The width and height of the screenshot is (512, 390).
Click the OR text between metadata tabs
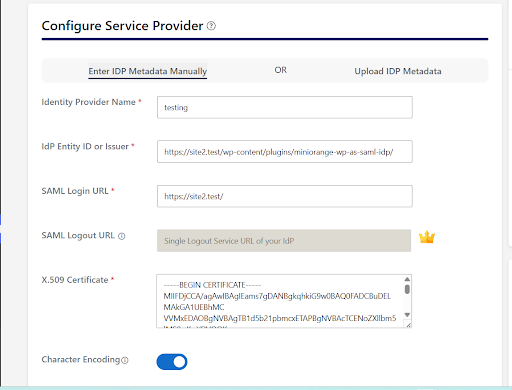pyautogui.click(x=281, y=70)
